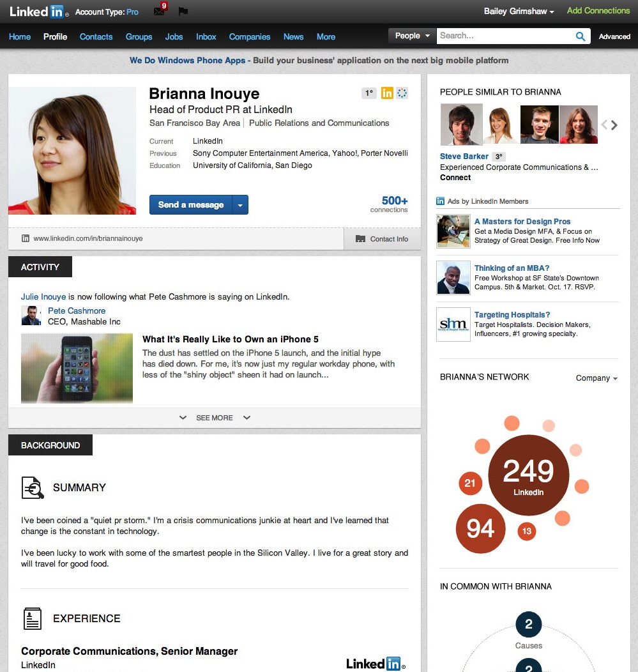This screenshot has width=638, height=672.
Task: Click in the Search text field
Action: click(x=505, y=36)
